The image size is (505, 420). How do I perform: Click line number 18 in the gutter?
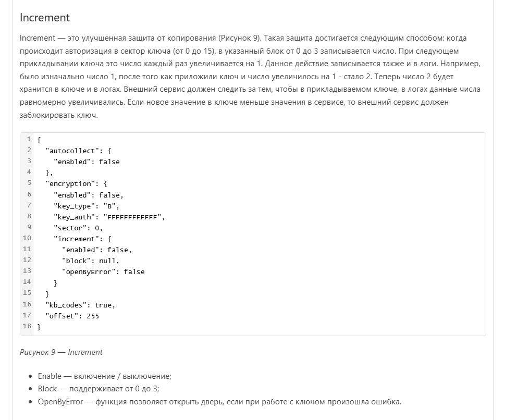point(27,327)
